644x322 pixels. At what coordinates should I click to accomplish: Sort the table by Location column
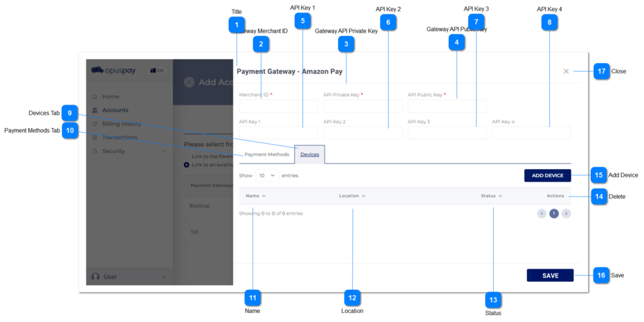click(352, 196)
